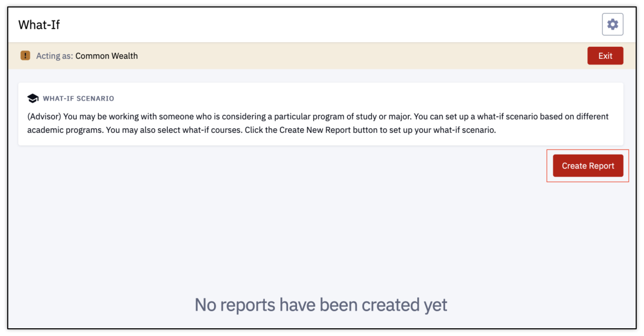
Task: Click the Advisor description paragraph text
Action: click(318, 123)
